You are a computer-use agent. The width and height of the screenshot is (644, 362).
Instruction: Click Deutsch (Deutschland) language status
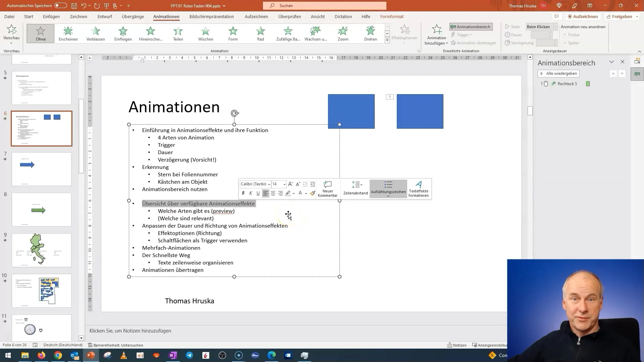click(x=63, y=345)
